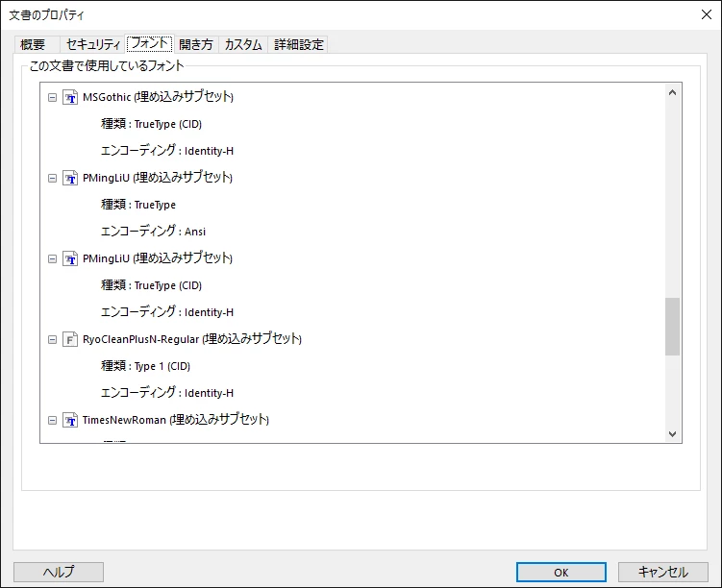
Task: Open the カスタム tab
Action: pos(243,44)
